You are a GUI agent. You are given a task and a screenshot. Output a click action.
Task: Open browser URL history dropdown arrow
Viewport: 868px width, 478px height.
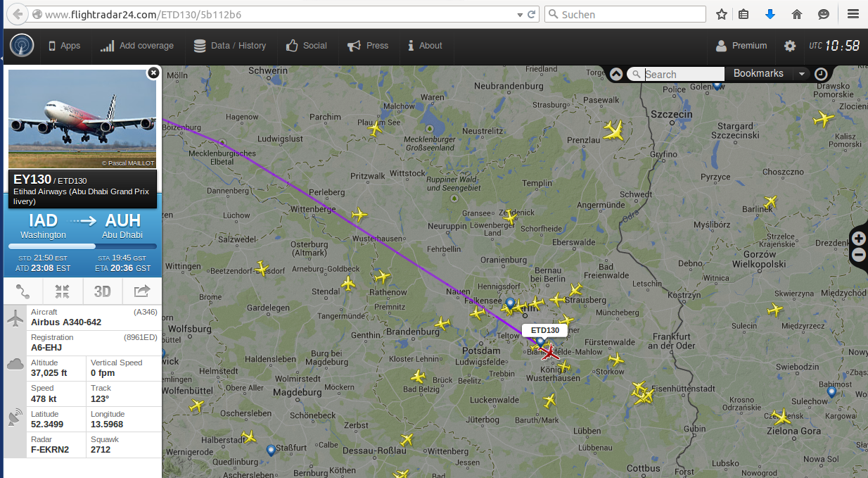coord(521,14)
